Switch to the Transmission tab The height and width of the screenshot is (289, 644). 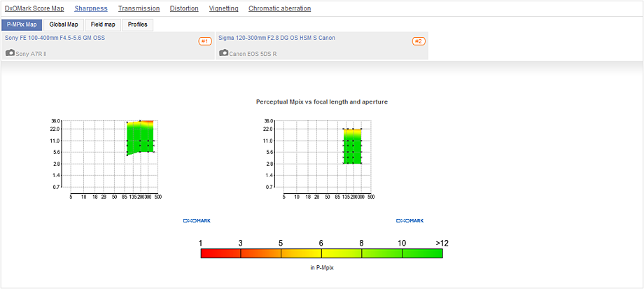[139, 8]
